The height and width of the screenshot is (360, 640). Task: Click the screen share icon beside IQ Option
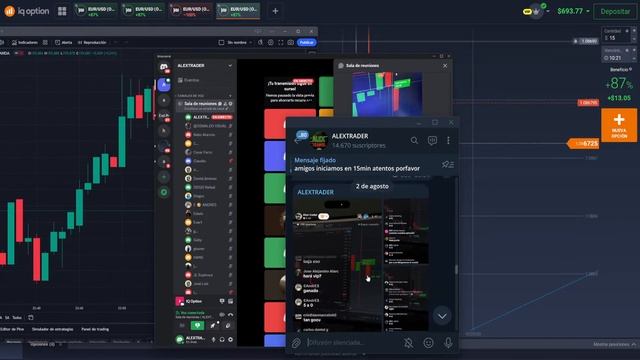coord(222,301)
